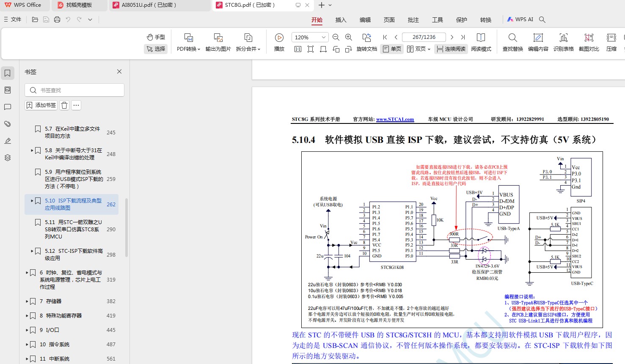Open the comments sidebar panel icon
Viewport: 625px width, 364px height.
click(8, 107)
